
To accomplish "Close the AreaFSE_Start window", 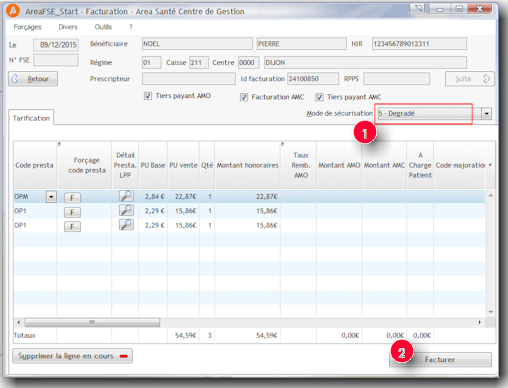I will point(480,8).
